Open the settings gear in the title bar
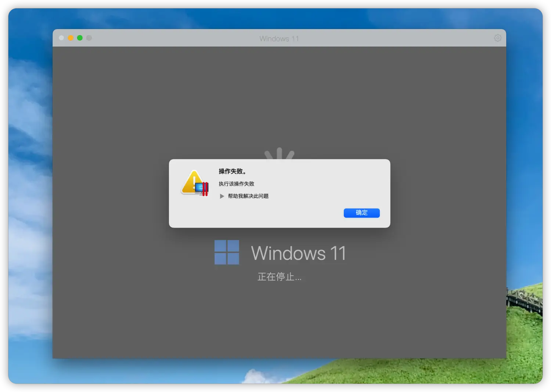The image size is (551, 392). (x=498, y=38)
